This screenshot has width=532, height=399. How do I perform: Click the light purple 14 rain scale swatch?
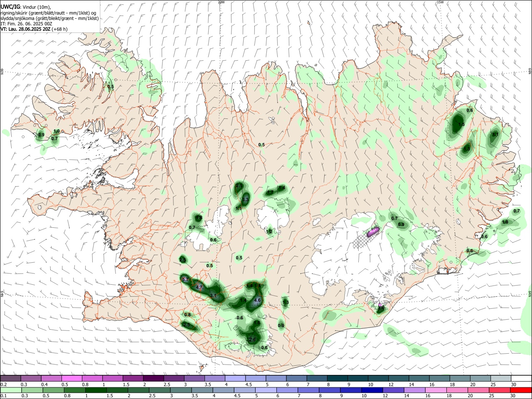tap(414, 390)
